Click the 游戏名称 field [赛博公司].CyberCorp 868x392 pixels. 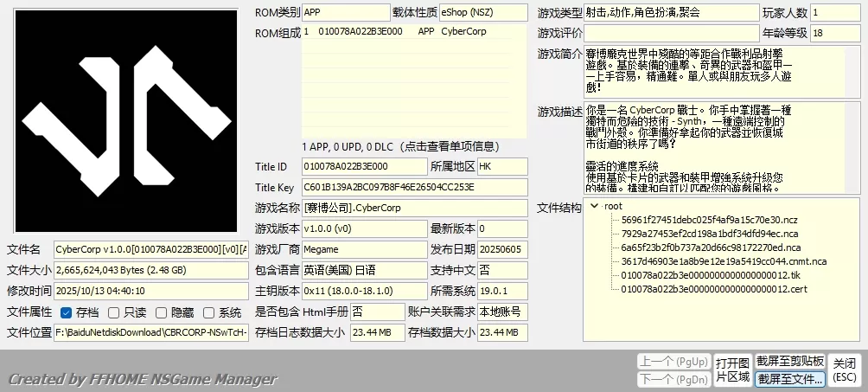tap(415, 208)
